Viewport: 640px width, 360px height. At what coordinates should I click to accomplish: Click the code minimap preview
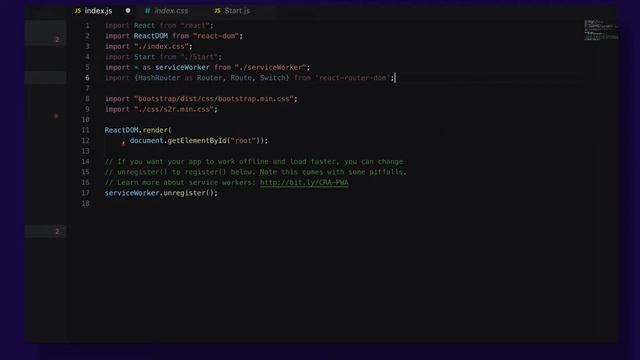[x=600, y=29]
